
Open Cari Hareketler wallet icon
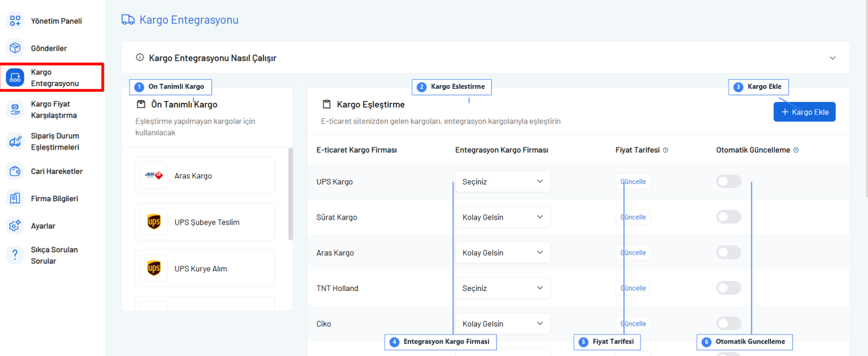15,171
